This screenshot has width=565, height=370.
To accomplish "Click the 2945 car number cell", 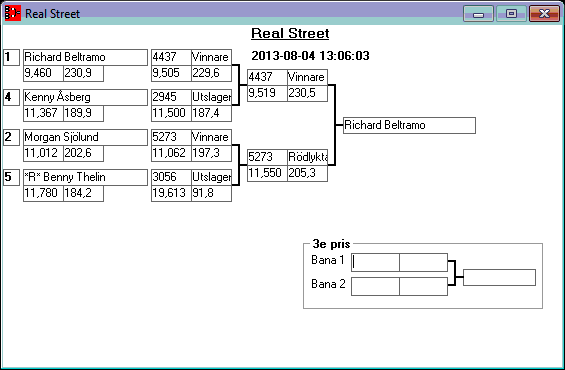I will click(171, 97).
